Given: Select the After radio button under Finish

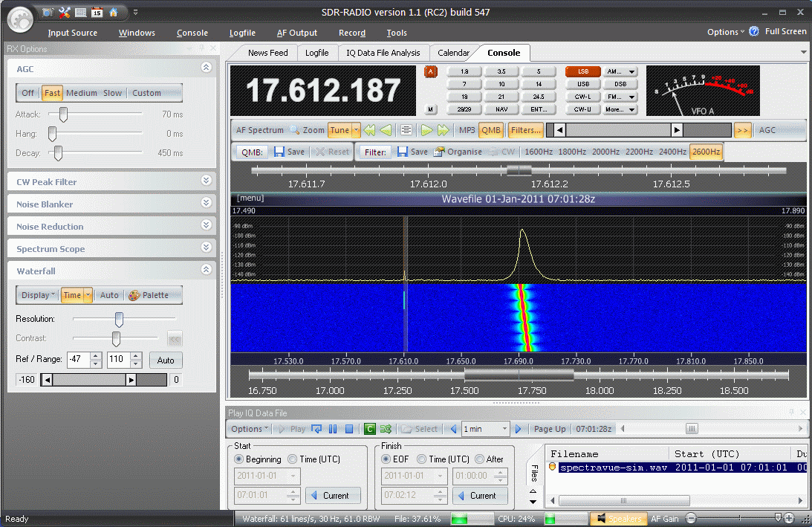Looking at the screenshot, I should [479, 459].
